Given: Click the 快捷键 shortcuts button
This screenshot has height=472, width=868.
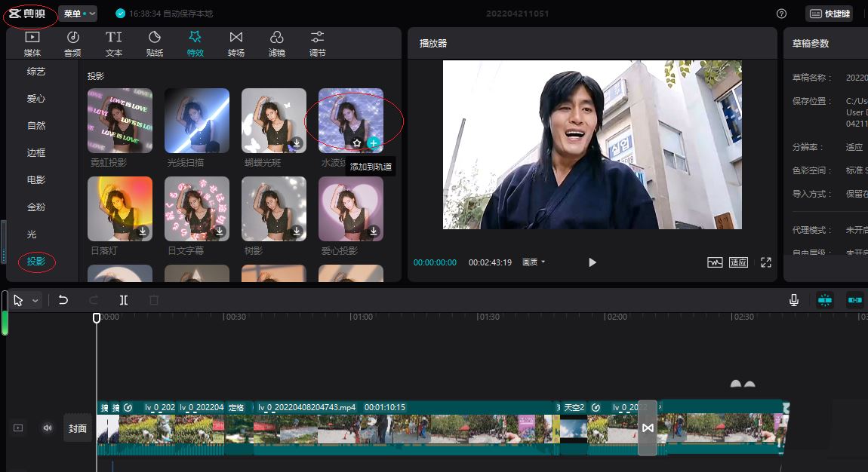Looking at the screenshot, I should tap(829, 13).
